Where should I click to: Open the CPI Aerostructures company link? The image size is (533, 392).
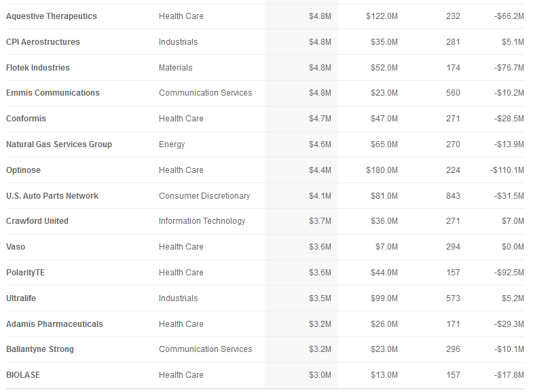(43, 42)
